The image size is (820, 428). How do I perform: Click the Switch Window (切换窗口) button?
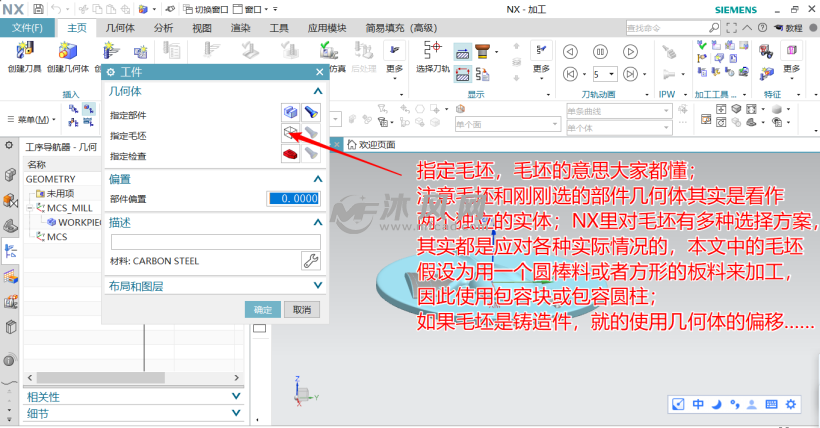click(x=206, y=9)
